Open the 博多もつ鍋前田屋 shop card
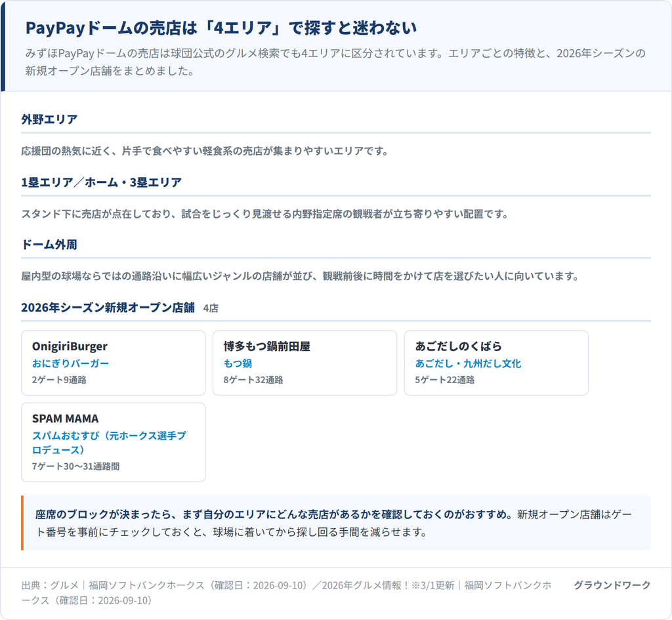This screenshot has width=672, height=620. (304, 363)
